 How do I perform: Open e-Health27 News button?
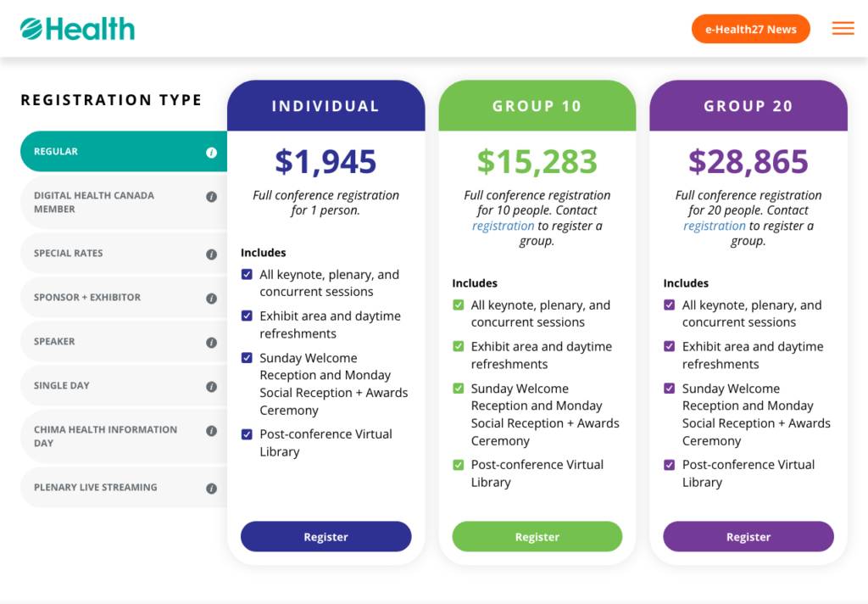pyautogui.click(x=751, y=30)
